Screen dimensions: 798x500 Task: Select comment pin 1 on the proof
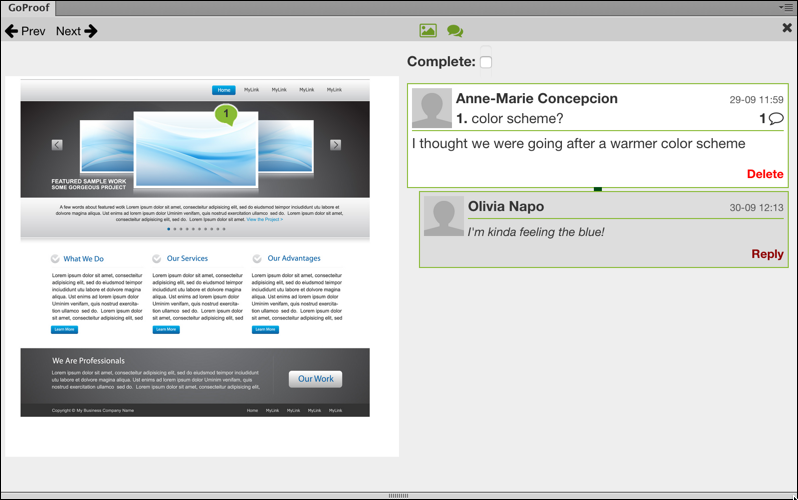coord(226,115)
